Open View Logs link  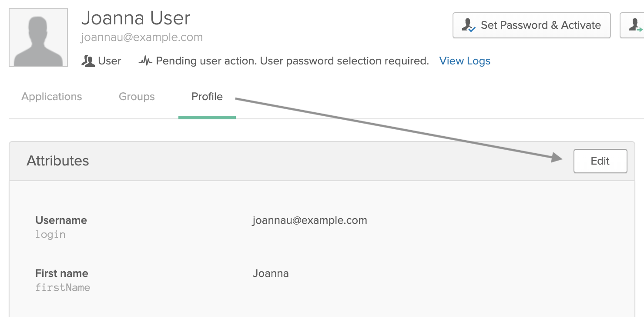[x=465, y=61]
